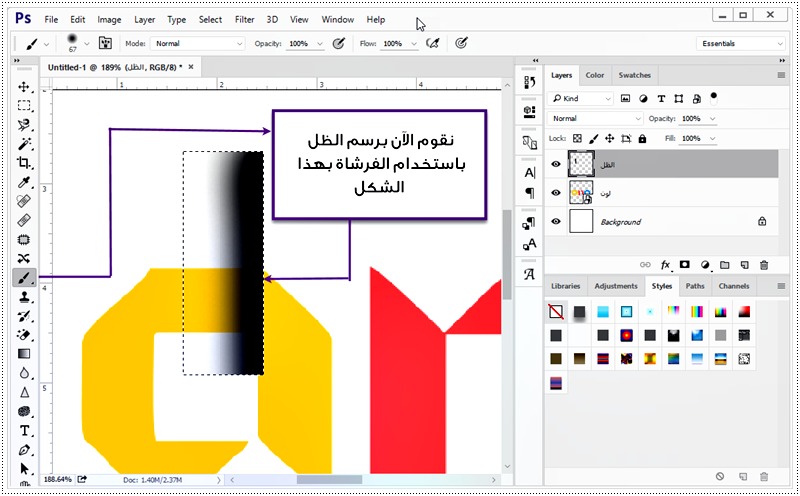800x496 pixels.
Task: Add a layer mask
Action: coord(685,265)
